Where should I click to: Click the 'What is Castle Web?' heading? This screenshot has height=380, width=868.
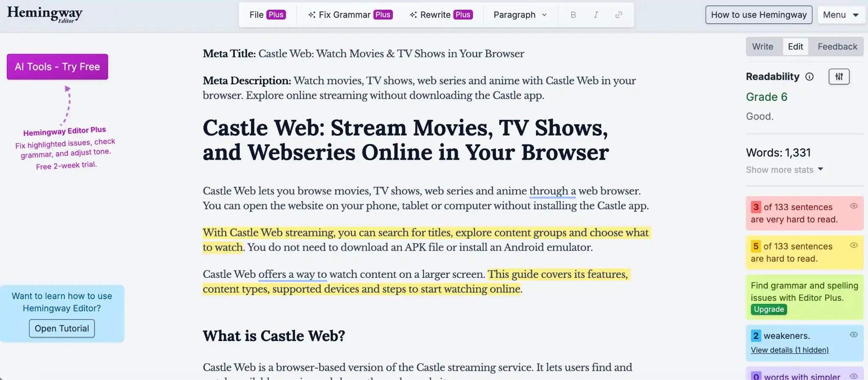[x=274, y=336]
